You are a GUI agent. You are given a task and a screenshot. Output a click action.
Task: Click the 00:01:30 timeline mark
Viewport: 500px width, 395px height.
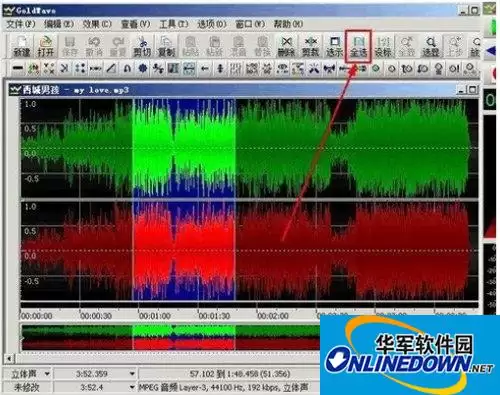pos(214,316)
